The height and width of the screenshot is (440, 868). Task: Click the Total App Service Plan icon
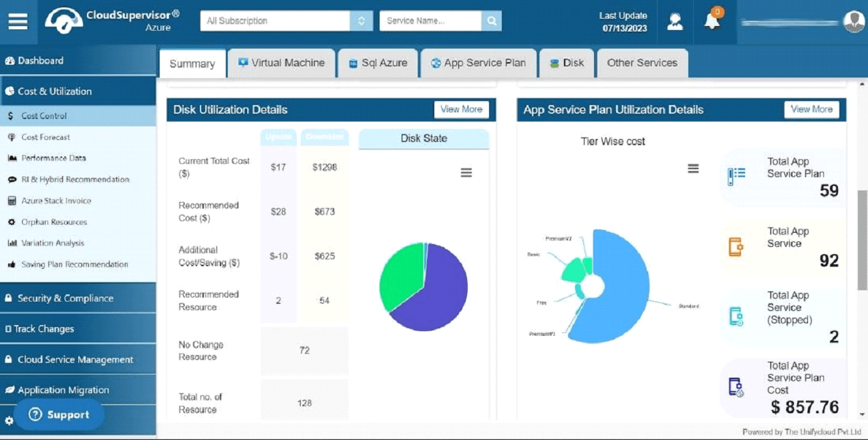[736, 177]
